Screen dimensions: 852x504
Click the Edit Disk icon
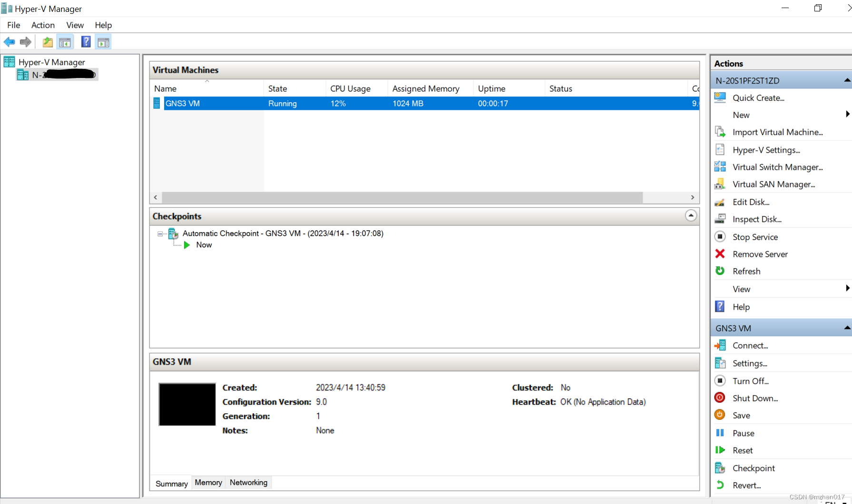[720, 202]
